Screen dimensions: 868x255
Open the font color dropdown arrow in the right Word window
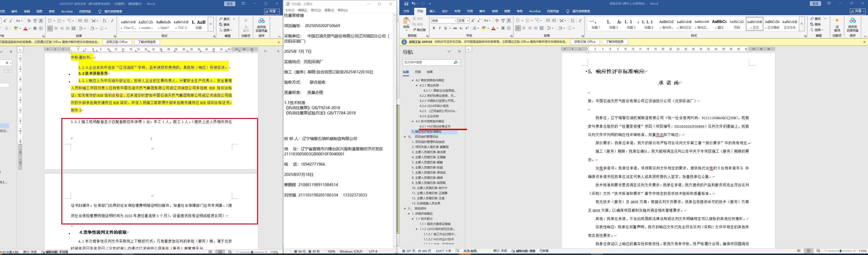click(498, 28)
